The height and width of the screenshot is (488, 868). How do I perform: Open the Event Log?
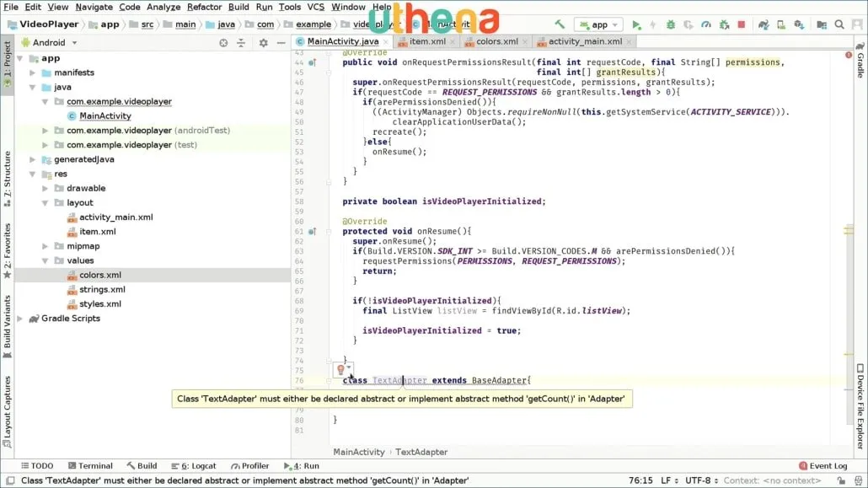click(823, 466)
